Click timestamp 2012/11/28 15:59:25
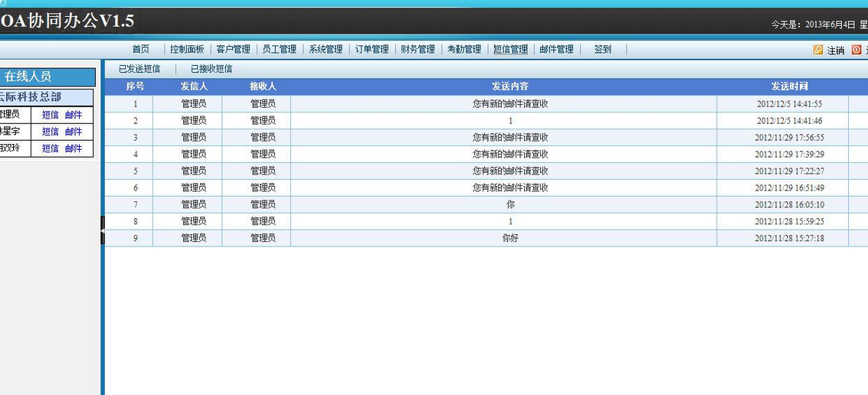Screen dimensions: 868x395 tap(789, 222)
